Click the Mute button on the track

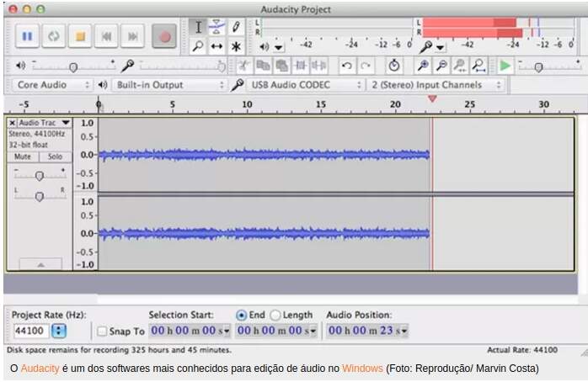pos(23,157)
